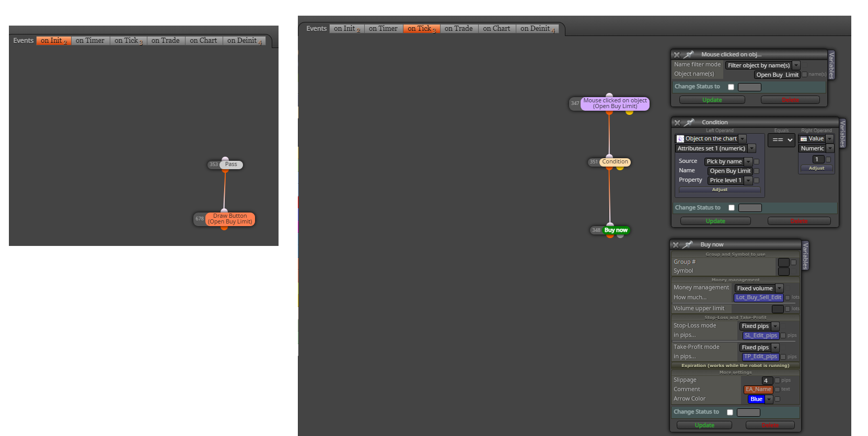The height and width of the screenshot is (436, 868).
Task: Click Adjust under Left Operand
Action: [720, 190]
